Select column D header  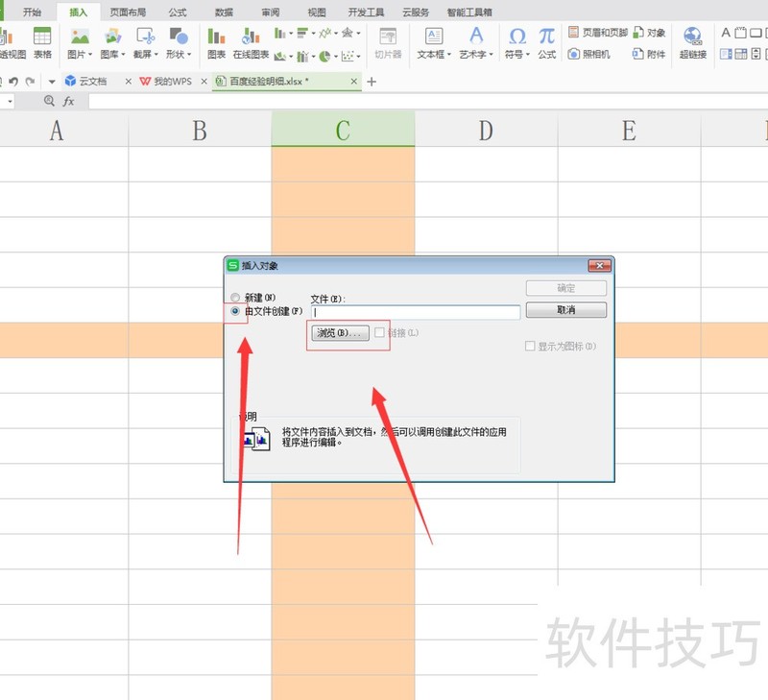click(486, 131)
